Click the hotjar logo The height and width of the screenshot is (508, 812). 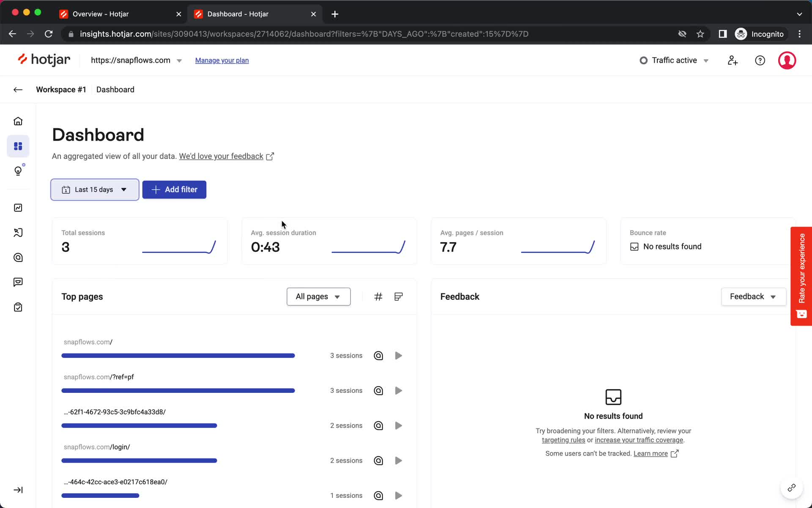(44, 60)
